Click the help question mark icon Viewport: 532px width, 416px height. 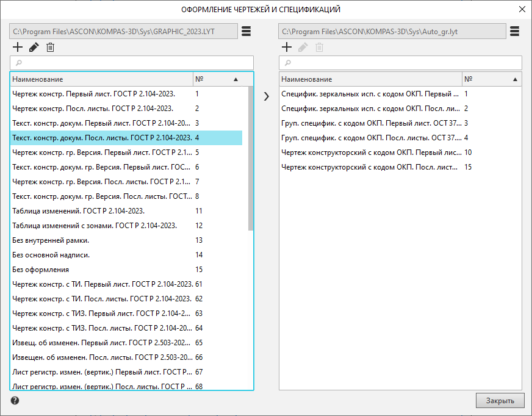(15, 401)
